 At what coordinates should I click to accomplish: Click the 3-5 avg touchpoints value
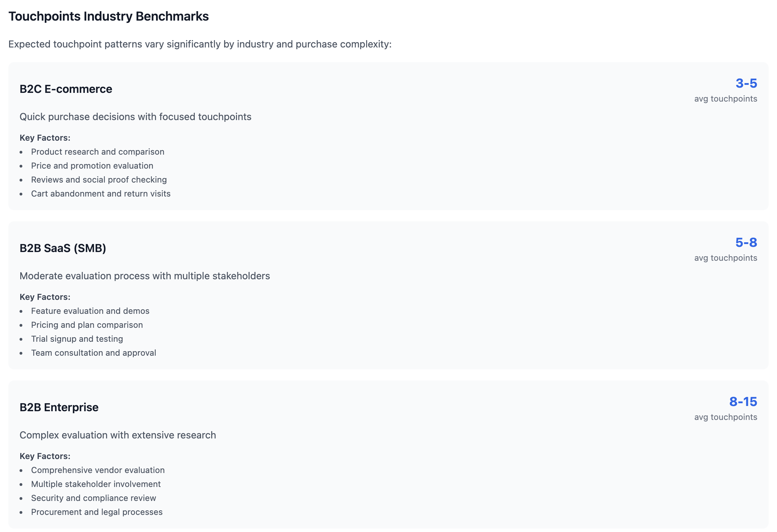tap(746, 83)
